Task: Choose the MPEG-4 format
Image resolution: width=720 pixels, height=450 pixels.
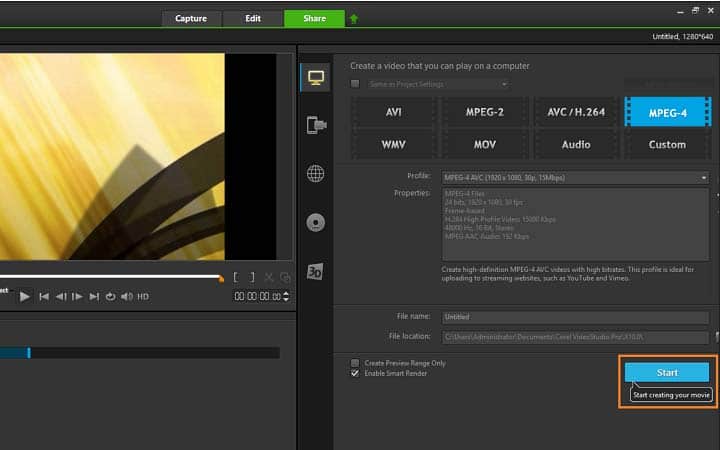Action: [668, 112]
